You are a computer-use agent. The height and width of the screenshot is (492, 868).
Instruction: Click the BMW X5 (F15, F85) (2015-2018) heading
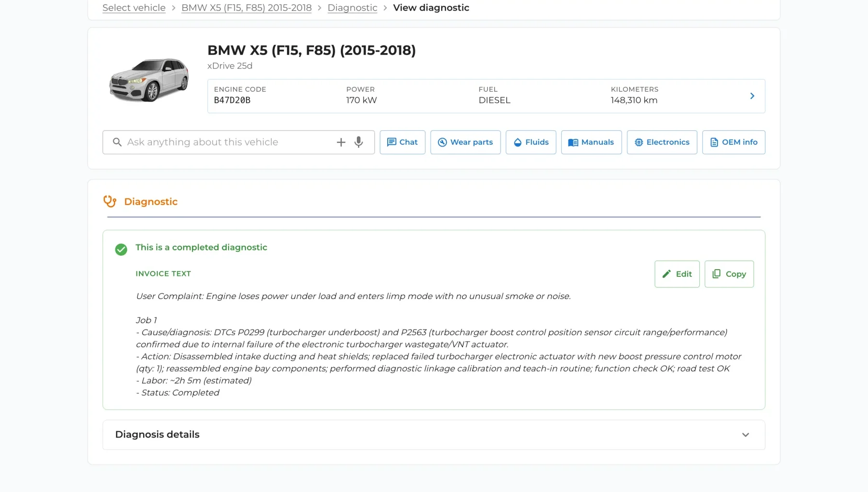tap(312, 50)
